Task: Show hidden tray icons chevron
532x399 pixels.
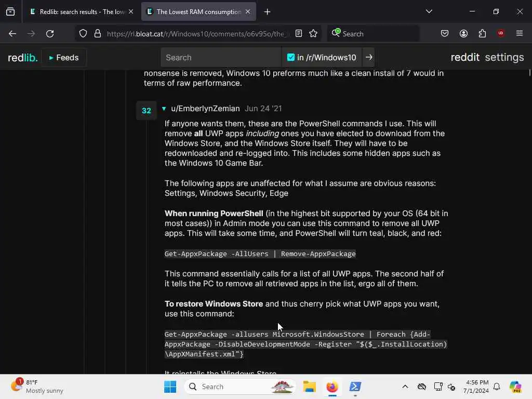Action: (x=405, y=387)
